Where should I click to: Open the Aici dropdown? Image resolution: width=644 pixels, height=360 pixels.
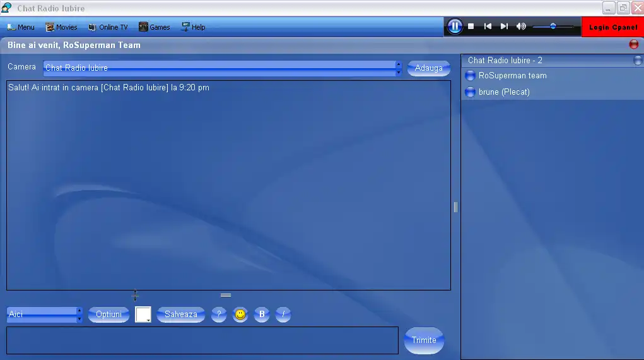click(44, 315)
